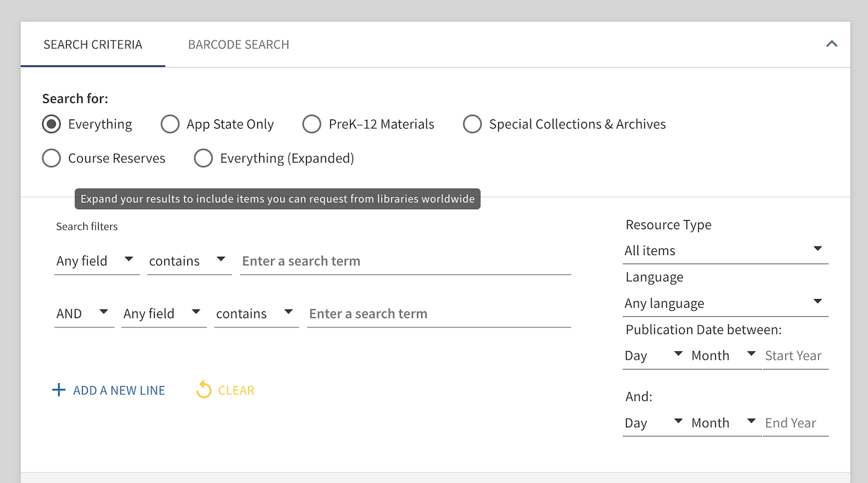
Task: Open the AND operator dropdown
Action: 84,314
